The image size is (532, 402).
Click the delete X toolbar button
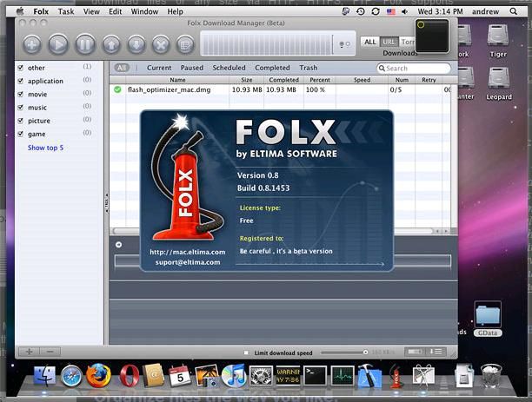point(161,44)
